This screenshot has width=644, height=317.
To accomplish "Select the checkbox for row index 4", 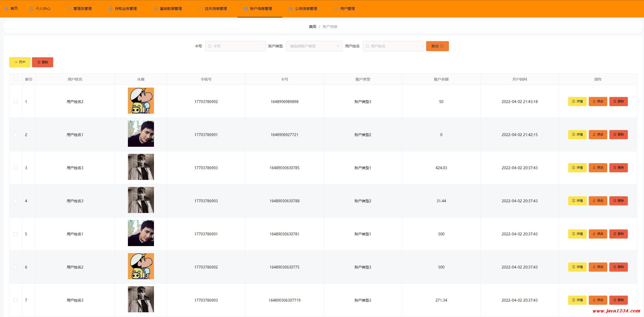I will (x=15, y=201).
